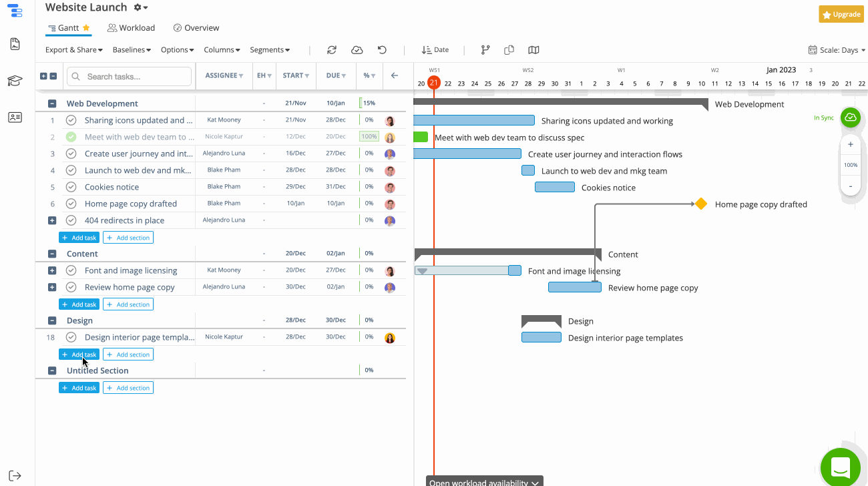The width and height of the screenshot is (868, 486).
Task: Toggle completion for 'Home page copy drafted'
Action: click(x=71, y=204)
